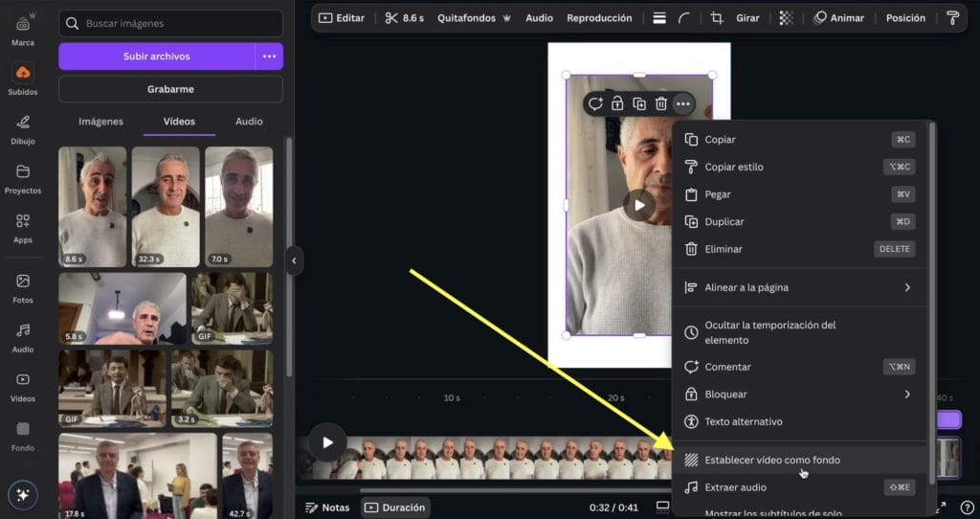Switch to the Imágenes tab
Screen dimensions: 980x519
coord(100,122)
